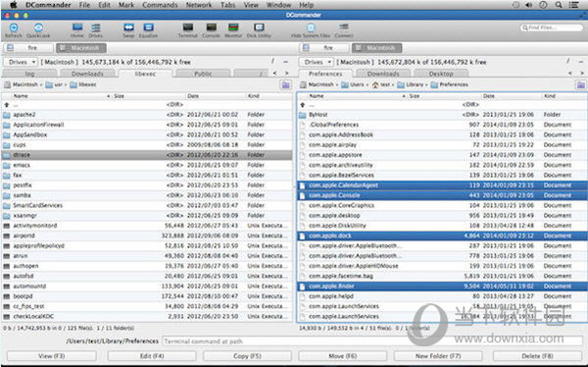Switch to the Public tab in the left panel

click(203, 74)
